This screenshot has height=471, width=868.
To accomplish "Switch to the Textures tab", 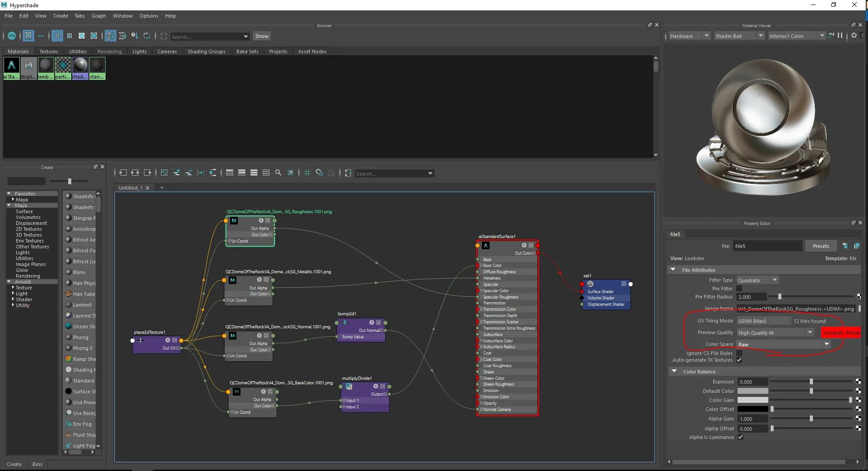I will [x=49, y=51].
